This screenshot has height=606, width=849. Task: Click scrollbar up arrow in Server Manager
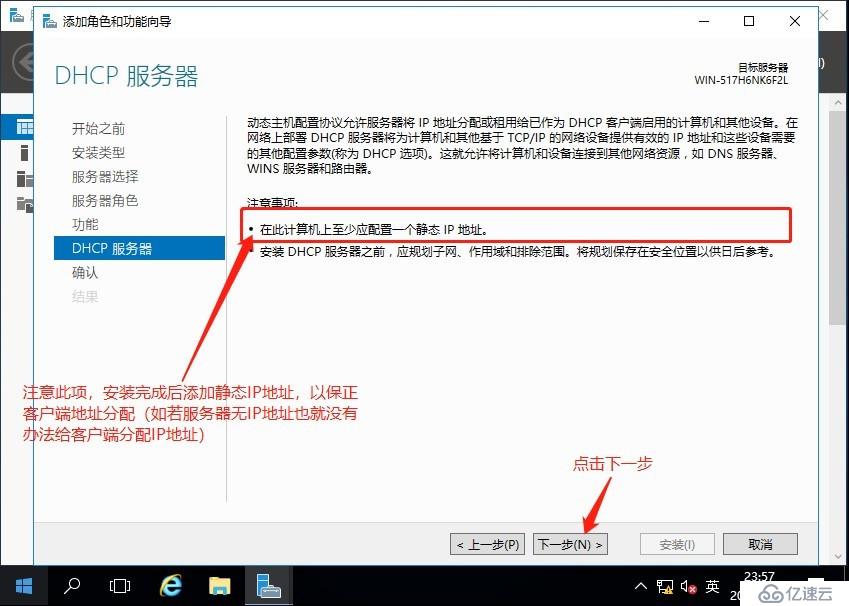coord(838,102)
